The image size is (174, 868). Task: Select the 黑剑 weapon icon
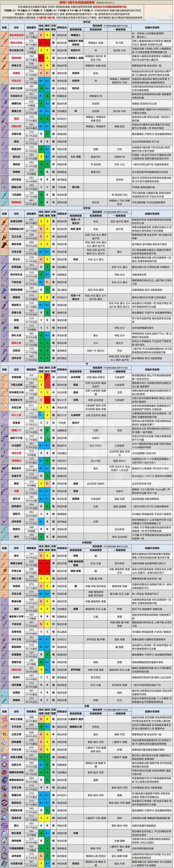(x=4, y=119)
